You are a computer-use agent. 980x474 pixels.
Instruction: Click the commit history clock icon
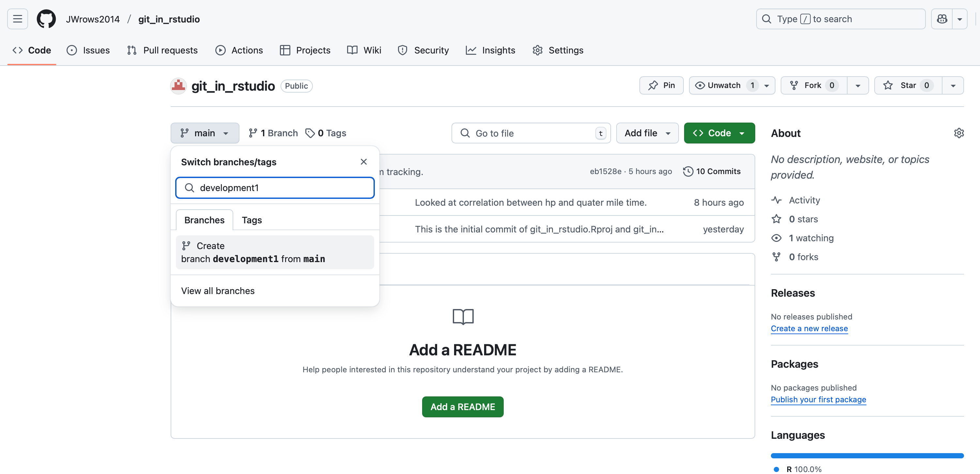click(688, 171)
